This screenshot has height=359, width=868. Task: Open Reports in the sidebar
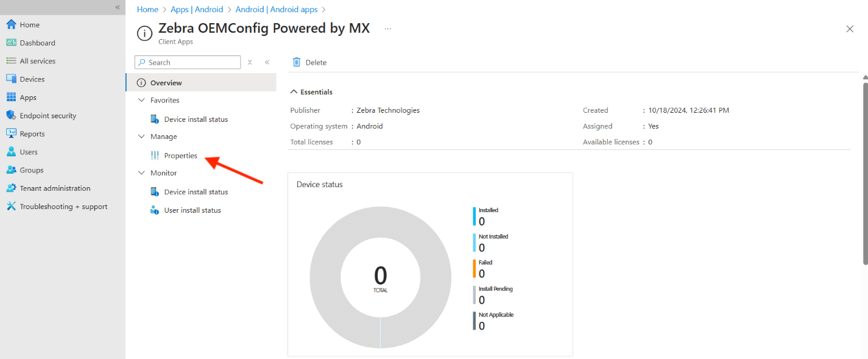[x=32, y=134]
